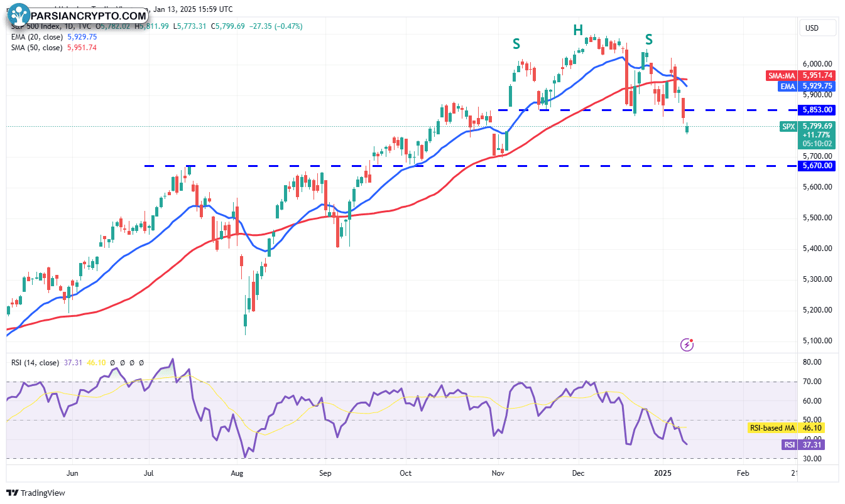The height and width of the screenshot is (504, 845).
Task: Click the Jun label on time axis
Action: pos(72,473)
